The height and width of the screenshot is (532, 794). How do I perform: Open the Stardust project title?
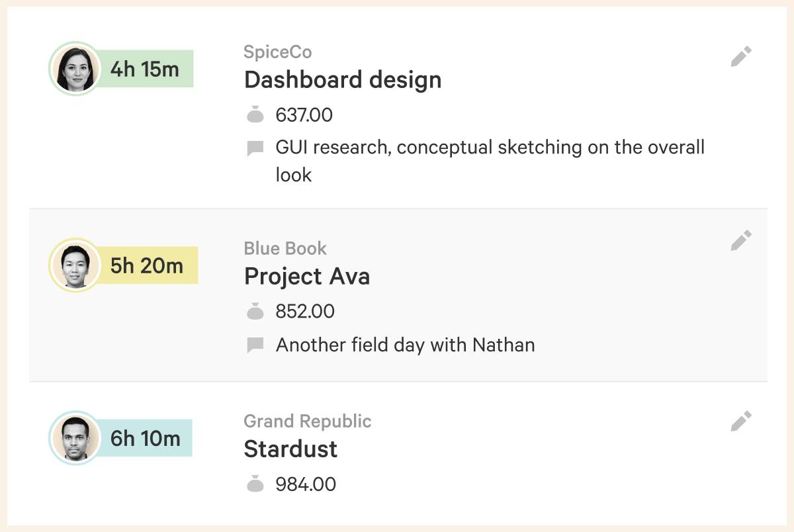point(290,449)
